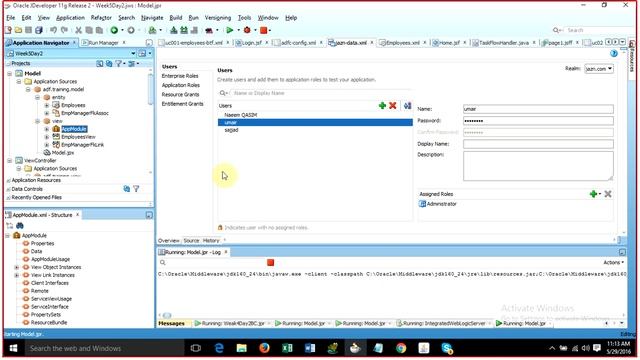The height and width of the screenshot is (360, 640).
Task: Expand View Object Instances in Structure
Action: pos(17,267)
